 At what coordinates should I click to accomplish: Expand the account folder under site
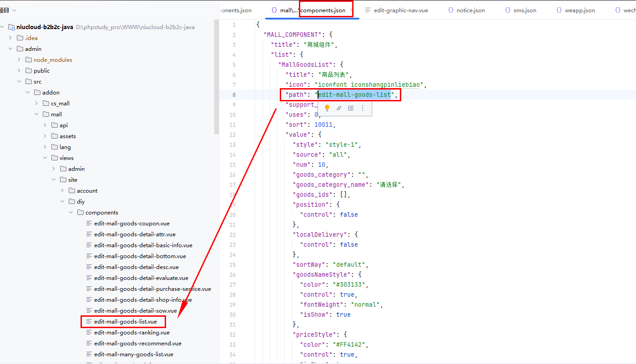(x=62, y=190)
